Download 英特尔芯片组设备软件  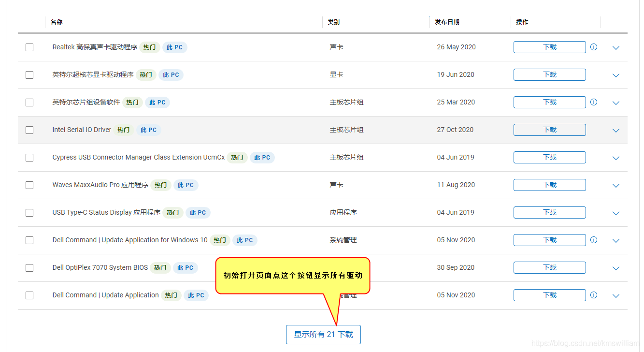coord(550,102)
